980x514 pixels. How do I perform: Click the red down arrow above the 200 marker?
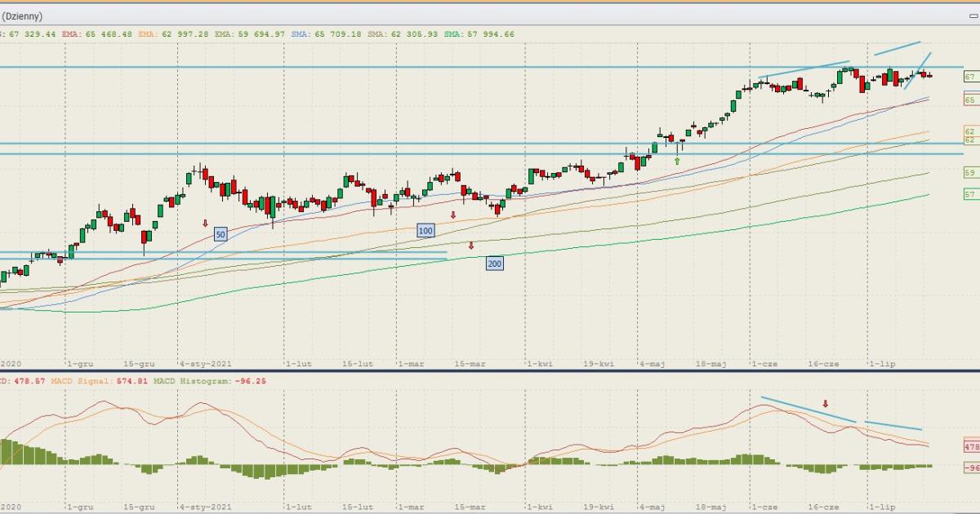point(471,245)
